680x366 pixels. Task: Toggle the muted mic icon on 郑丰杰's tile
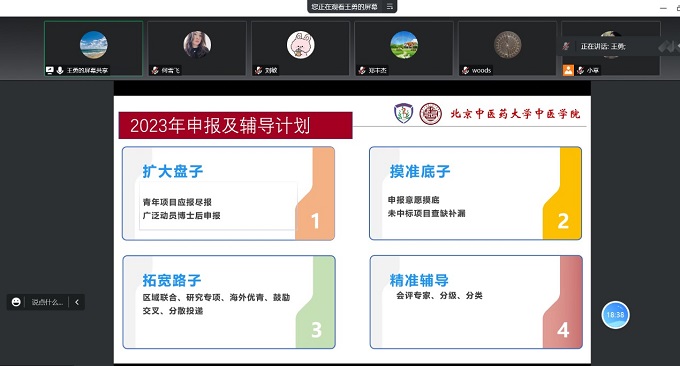[362, 70]
